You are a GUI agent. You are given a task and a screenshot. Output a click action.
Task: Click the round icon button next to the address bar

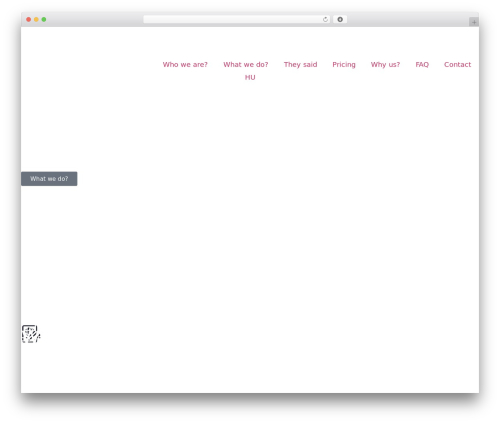(x=340, y=20)
